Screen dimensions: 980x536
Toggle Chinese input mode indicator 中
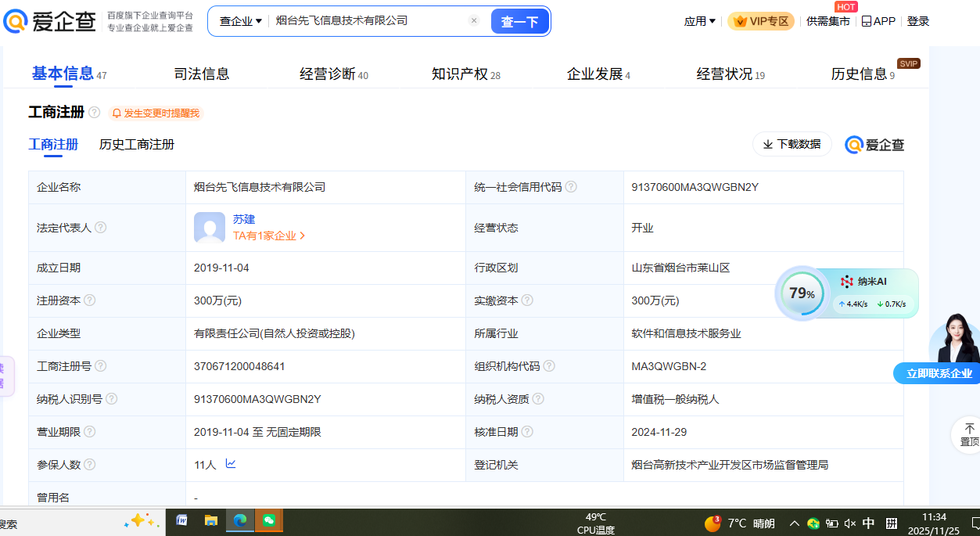[x=869, y=523]
